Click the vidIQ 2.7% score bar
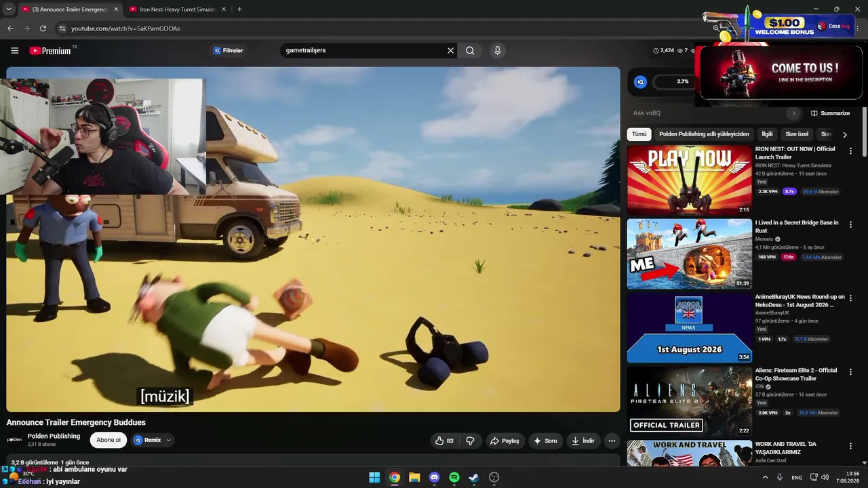Screen dimensions: 868x488 673,81
